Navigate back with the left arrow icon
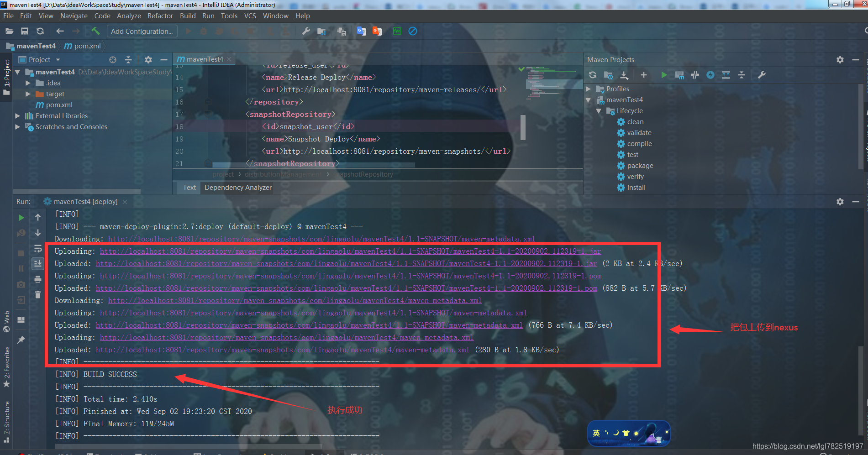Screen dimensions: 868x455 pos(60,31)
